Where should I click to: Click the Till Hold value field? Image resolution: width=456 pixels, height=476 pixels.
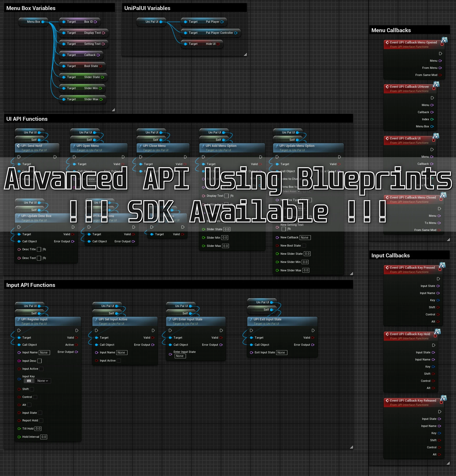pos(38,429)
